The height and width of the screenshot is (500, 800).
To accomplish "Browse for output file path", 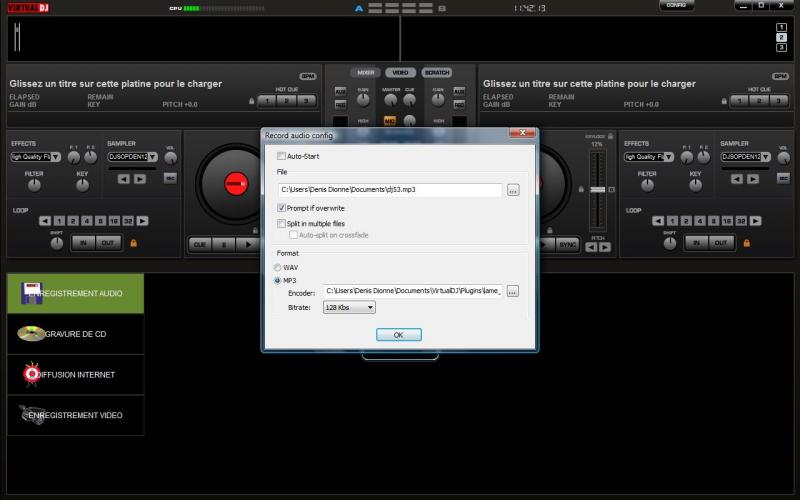I will coord(513,190).
